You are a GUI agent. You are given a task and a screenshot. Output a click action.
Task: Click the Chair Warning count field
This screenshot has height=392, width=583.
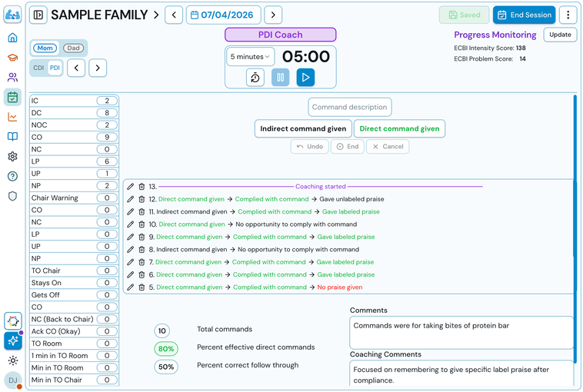point(107,198)
